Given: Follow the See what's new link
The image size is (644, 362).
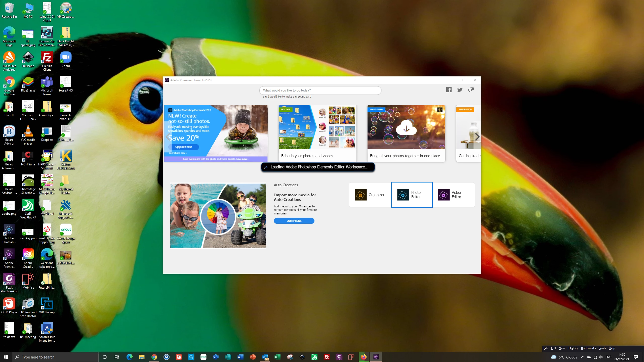Looking at the screenshot, I should click(178, 153).
